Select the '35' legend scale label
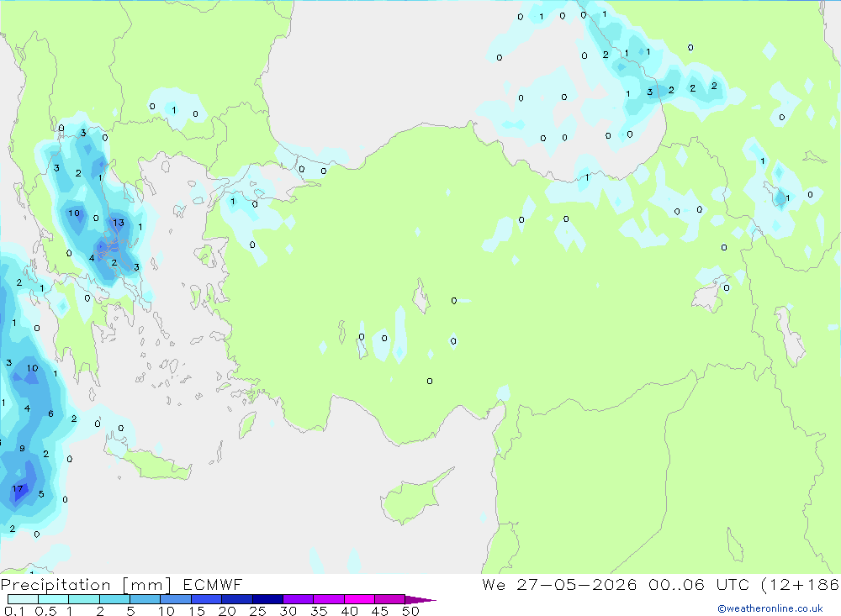 319,611
